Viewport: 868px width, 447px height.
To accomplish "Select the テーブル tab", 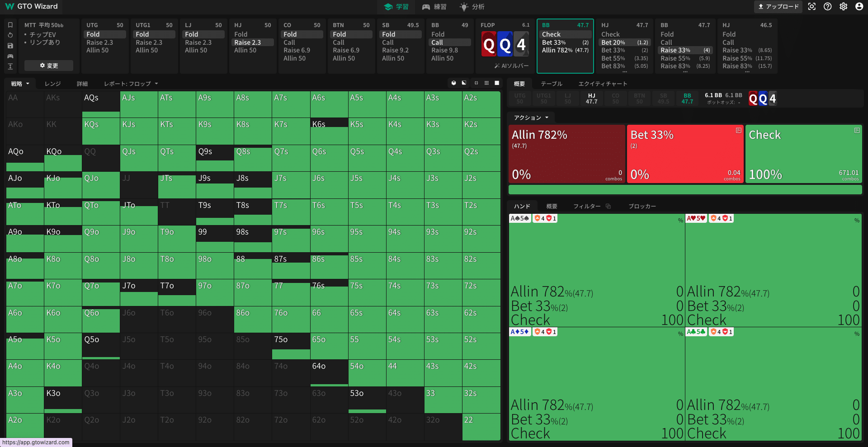I will click(x=552, y=84).
